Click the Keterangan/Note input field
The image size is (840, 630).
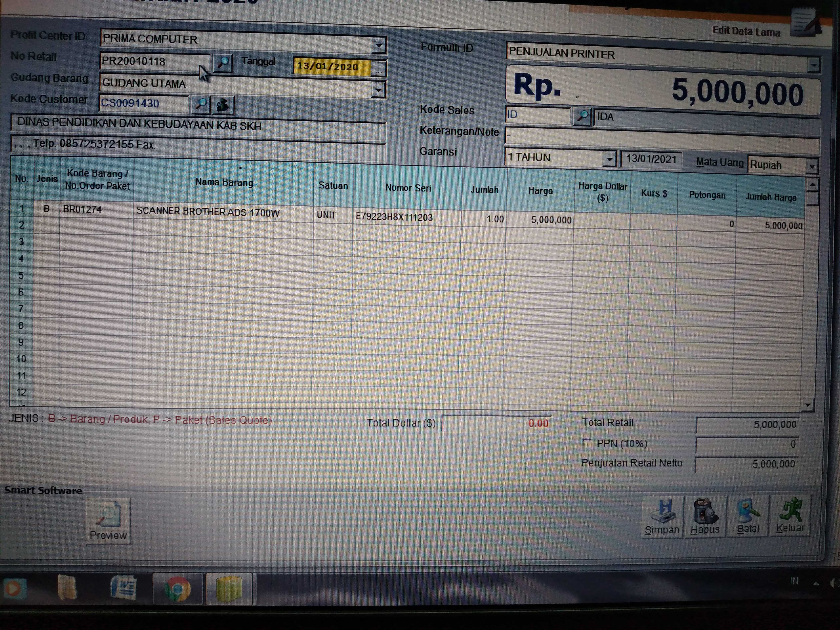[661, 136]
